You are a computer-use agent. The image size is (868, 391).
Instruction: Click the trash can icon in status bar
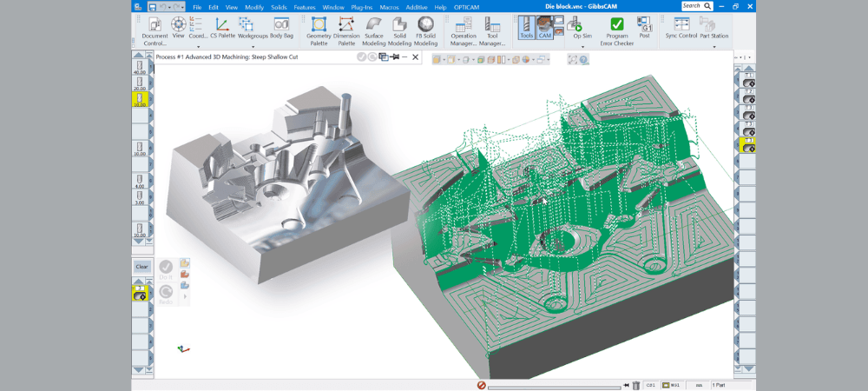[x=636, y=385]
